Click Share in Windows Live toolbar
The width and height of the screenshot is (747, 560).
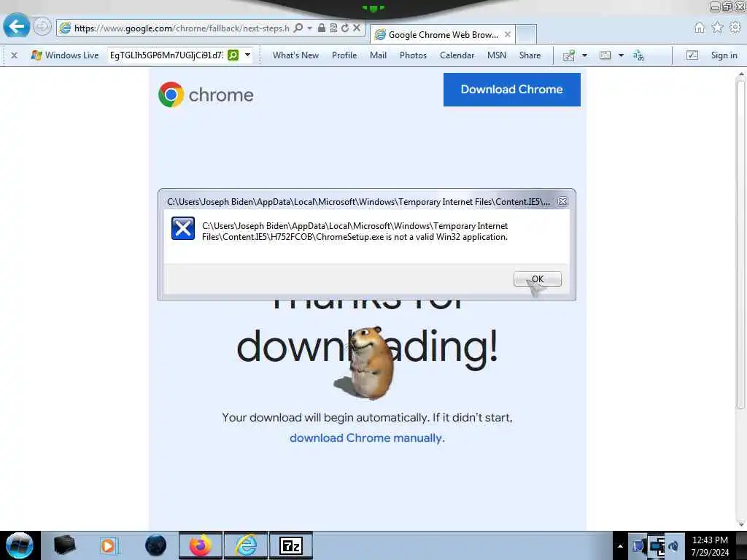pos(530,55)
